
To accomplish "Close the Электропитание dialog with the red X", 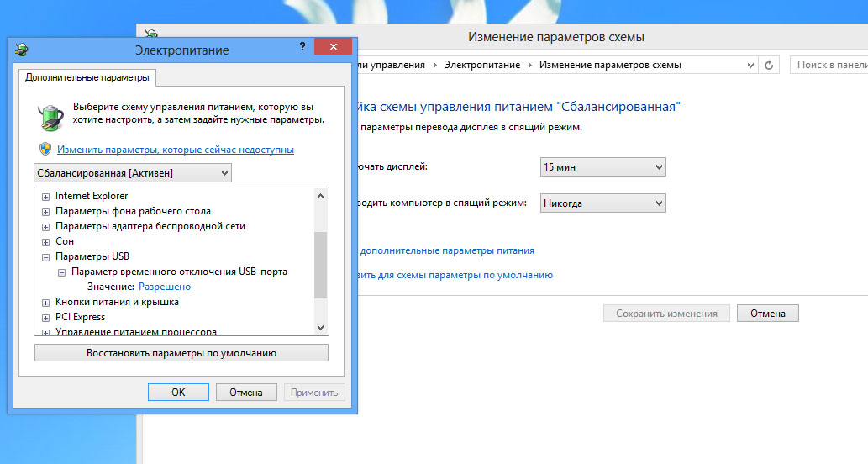I will [x=334, y=48].
